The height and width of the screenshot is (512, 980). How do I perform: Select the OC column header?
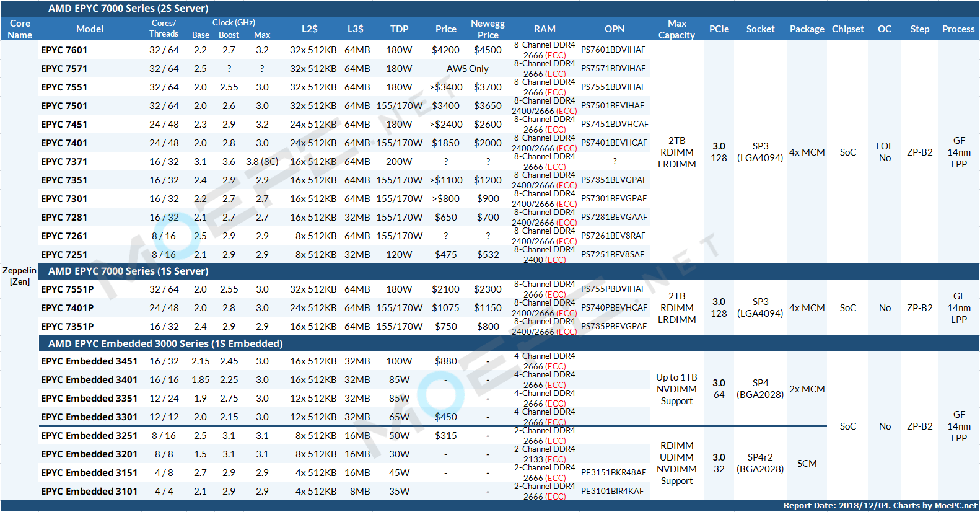pyautogui.click(x=885, y=29)
